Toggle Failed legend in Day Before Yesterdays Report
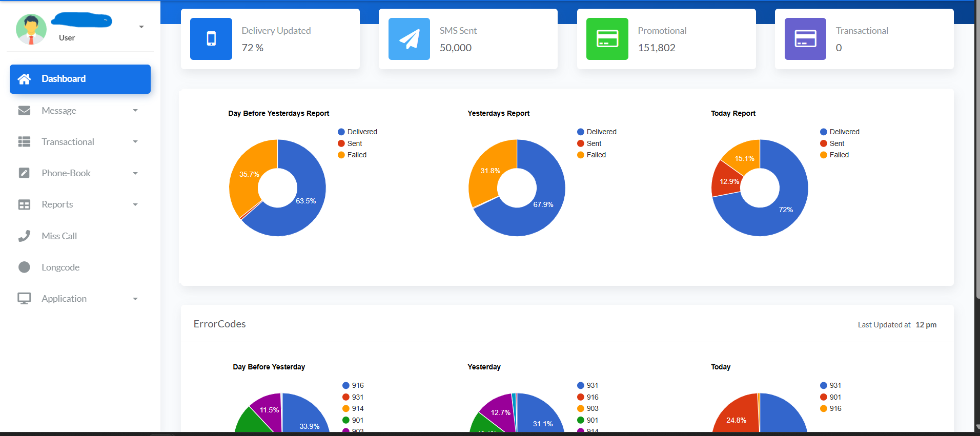Viewport: 980px width, 436px height. pyautogui.click(x=352, y=155)
